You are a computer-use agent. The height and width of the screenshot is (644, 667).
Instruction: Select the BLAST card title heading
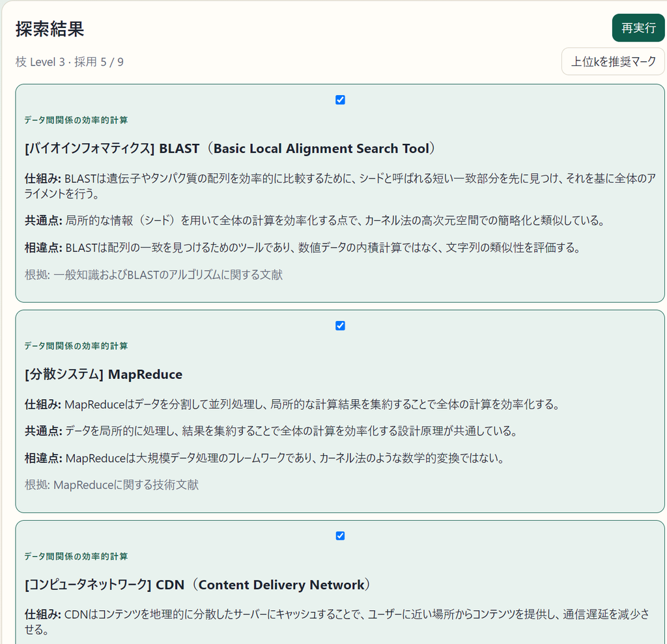point(230,148)
